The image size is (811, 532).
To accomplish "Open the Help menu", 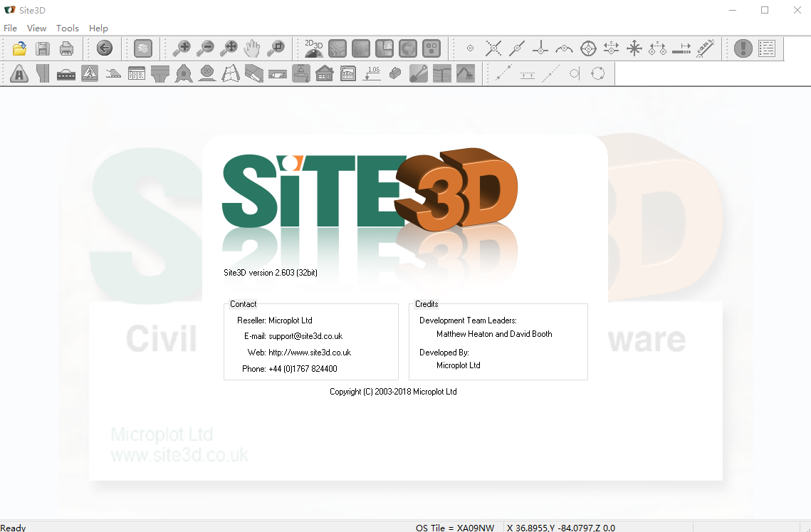I will tap(98, 28).
